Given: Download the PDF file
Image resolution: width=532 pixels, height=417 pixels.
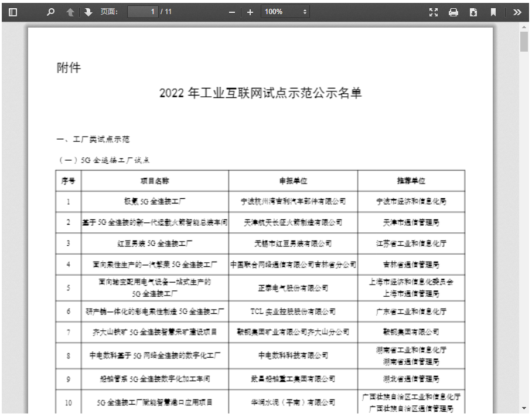Looking at the screenshot, I should pyautogui.click(x=473, y=12).
